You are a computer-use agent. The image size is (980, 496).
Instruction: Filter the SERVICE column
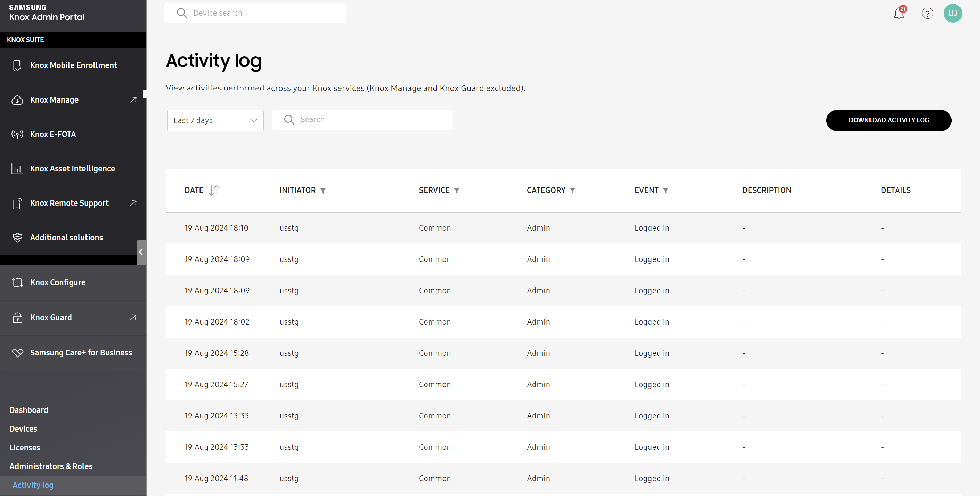(x=457, y=191)
